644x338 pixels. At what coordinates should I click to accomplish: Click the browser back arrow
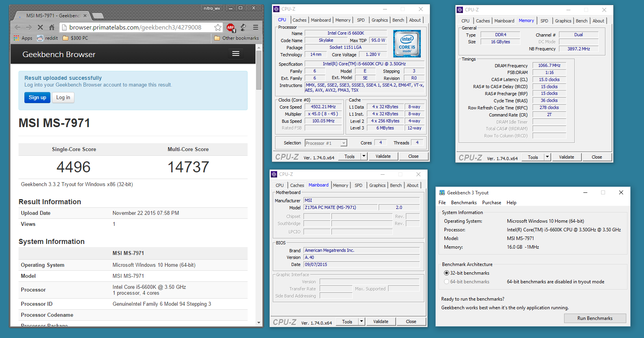[17, 27]
